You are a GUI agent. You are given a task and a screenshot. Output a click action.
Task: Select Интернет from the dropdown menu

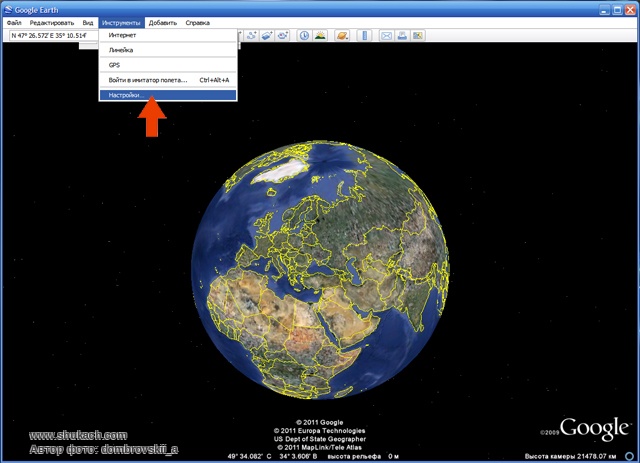(x=168, y=35)
